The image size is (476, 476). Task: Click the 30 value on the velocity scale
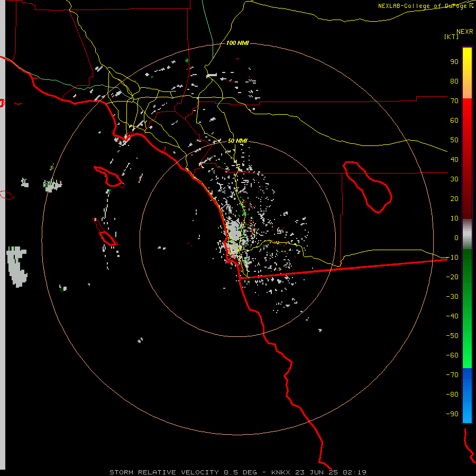[x=454, y=179]
